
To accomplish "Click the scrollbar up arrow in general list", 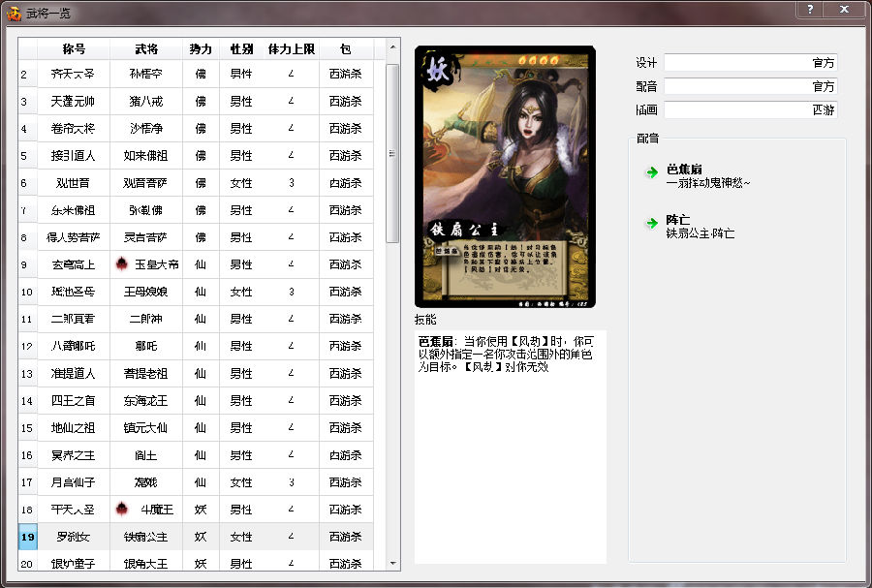I will [392, 48].
